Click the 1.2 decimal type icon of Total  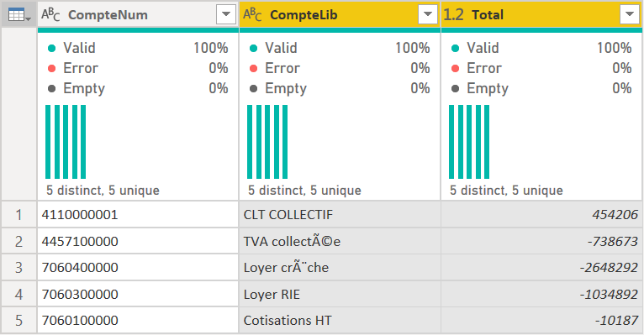(453, 15)
